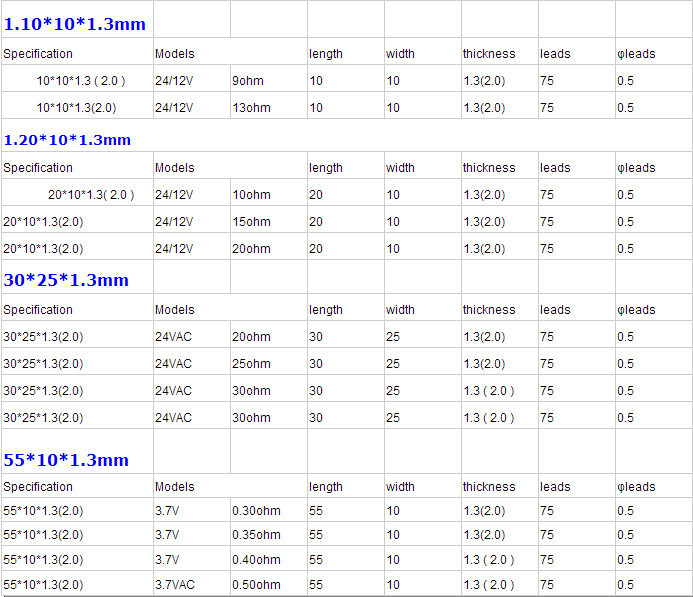693x597 pixels.
Task: Click the blue "55*10*1.3mm" heading
Action: 66,460
